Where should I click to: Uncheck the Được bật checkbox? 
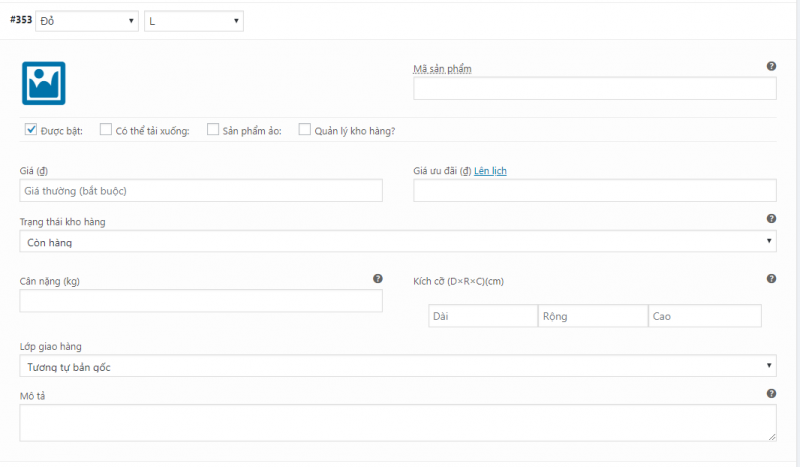(x=31, y=129)
